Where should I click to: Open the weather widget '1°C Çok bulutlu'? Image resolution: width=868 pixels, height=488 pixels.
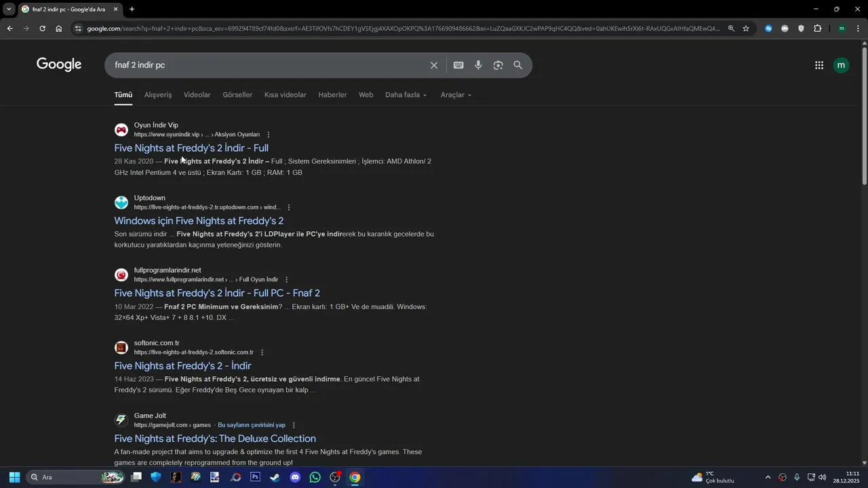tap(713, 477)
